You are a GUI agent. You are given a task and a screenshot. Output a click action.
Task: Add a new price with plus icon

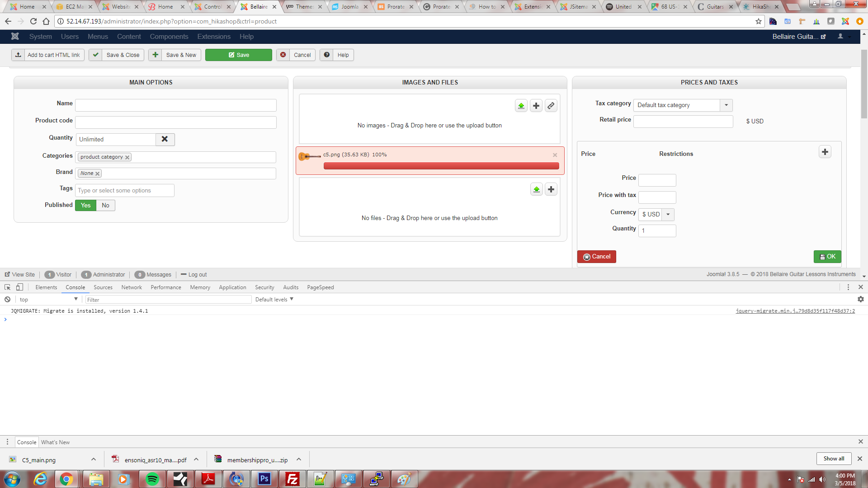click(825, 152)
